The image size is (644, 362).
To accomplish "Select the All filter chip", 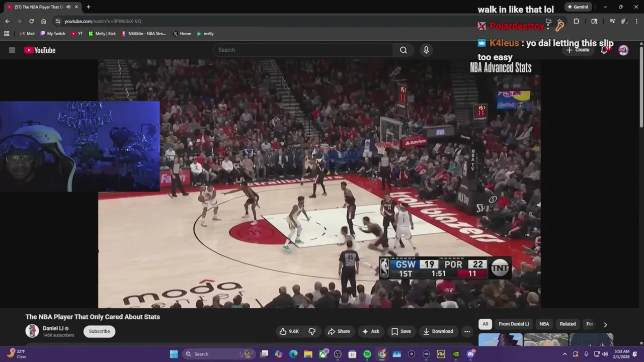I will [x=485, y=324].
